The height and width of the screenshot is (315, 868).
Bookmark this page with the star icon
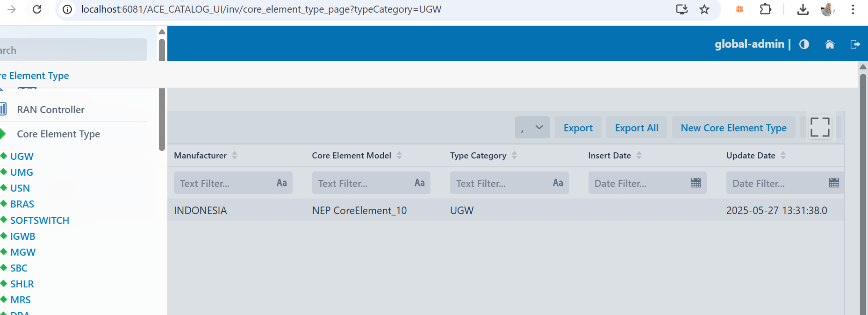(x=704, y=9)
